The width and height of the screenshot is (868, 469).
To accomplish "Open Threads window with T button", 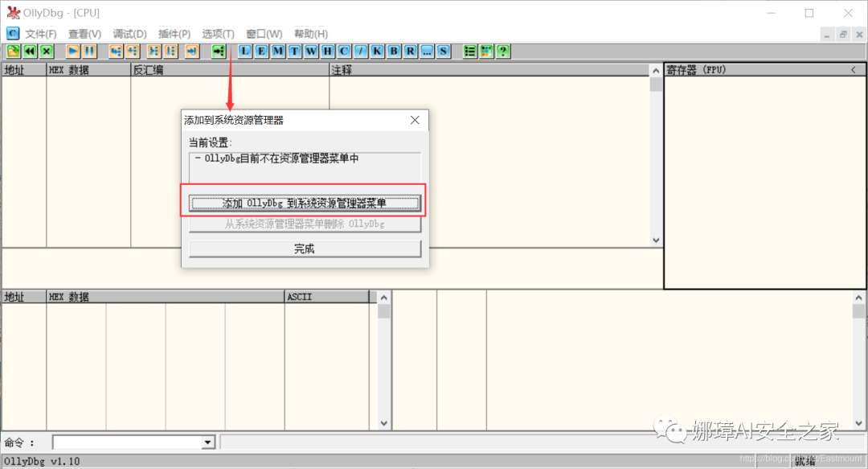I will click(x=294, y=51).
